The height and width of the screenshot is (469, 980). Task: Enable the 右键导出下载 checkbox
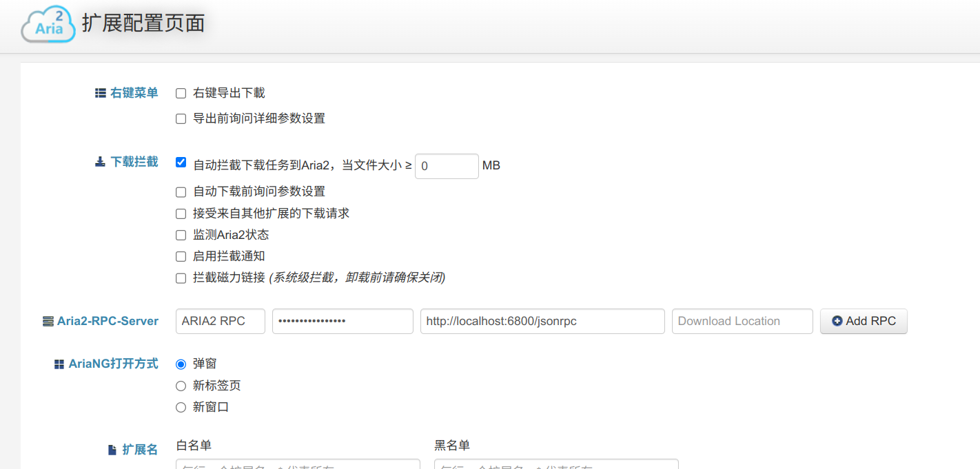coord(181,93)
